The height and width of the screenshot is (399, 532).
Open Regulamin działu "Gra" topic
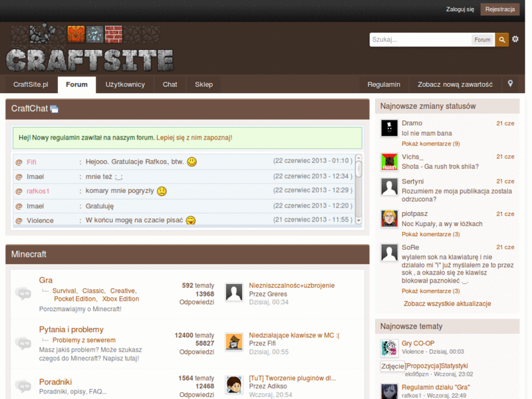(436, 387)
